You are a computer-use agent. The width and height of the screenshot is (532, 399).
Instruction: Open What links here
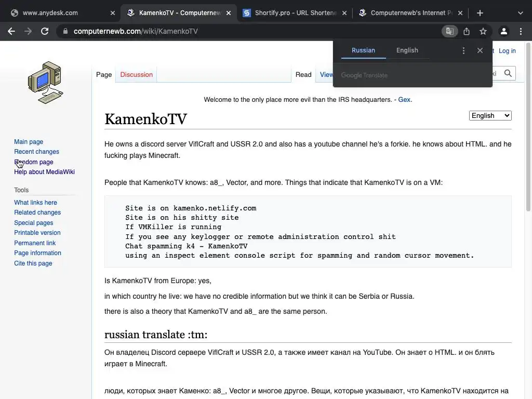[x=36, y=202]
